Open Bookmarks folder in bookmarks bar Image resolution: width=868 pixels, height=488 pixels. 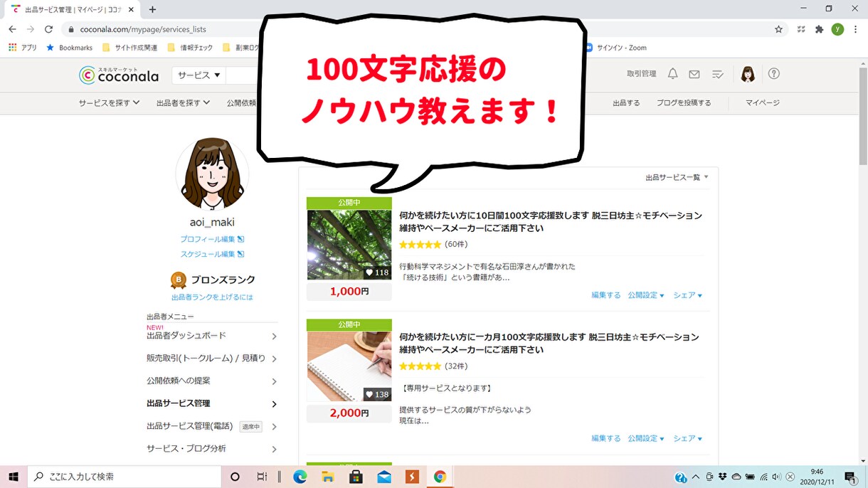click(69, 48)
